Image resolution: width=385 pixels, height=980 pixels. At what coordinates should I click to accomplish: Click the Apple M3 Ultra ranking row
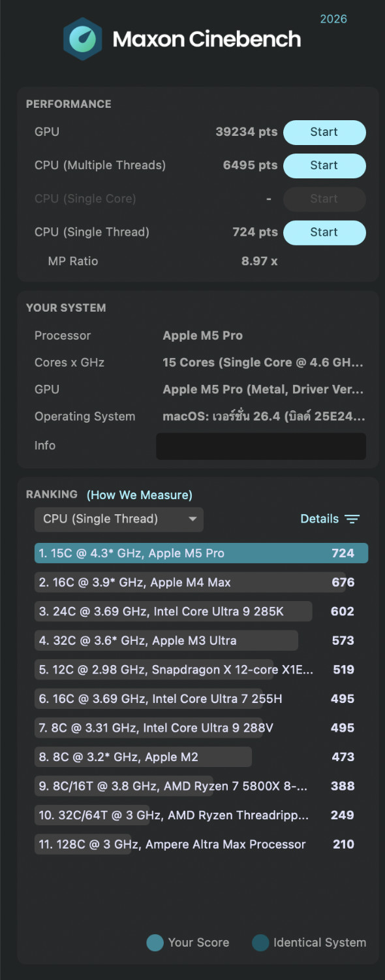pos(166,640)
